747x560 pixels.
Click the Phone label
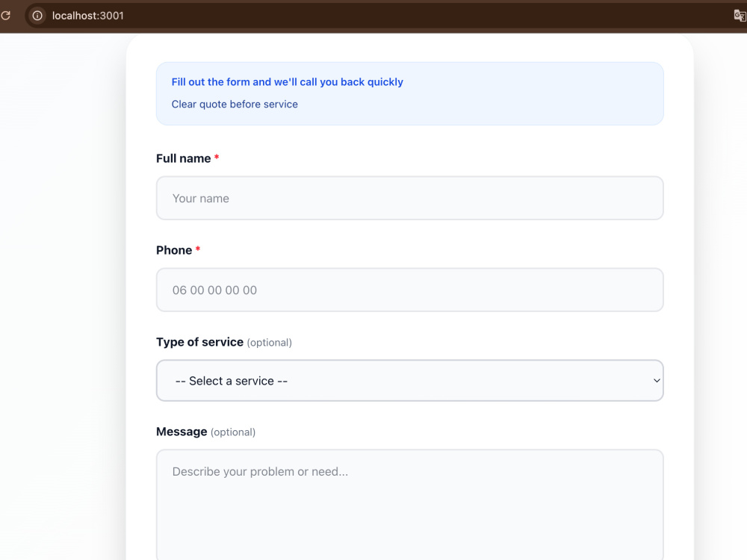(x=174, y=250)
